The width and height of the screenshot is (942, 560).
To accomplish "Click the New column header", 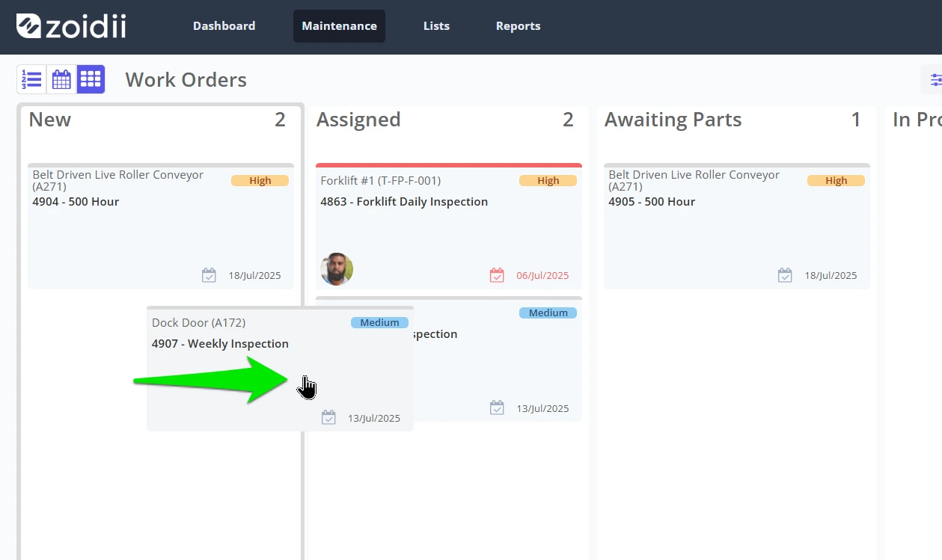I will [50, 120].
